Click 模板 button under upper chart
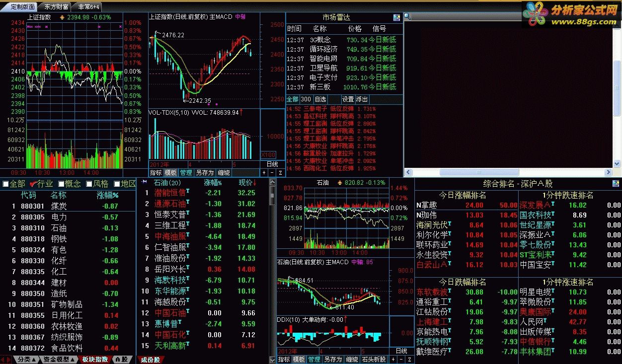The height and width of the screenshot is (364, 622). (171, 173)
